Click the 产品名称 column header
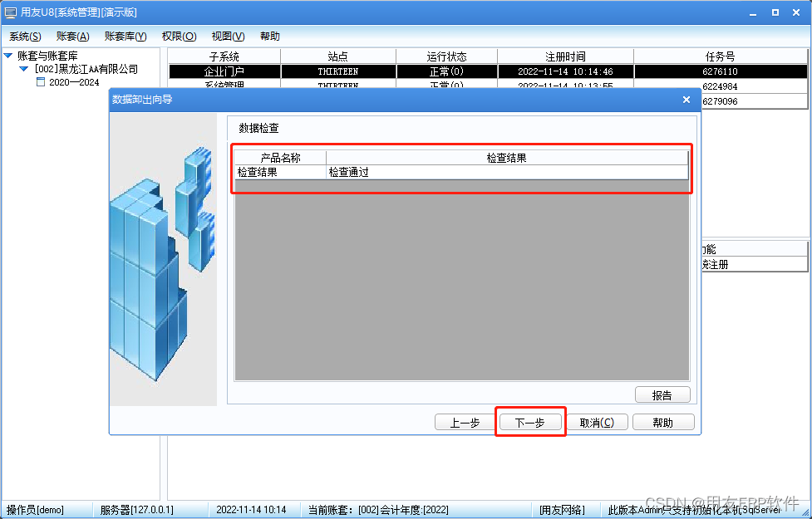 coord(280,158)
